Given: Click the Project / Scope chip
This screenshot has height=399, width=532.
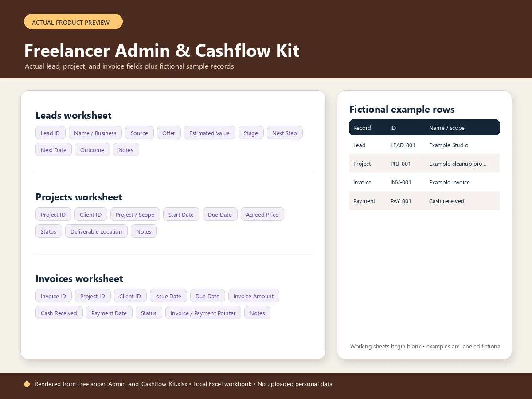Looking at the screenshot, I should [x=135, y=215].
